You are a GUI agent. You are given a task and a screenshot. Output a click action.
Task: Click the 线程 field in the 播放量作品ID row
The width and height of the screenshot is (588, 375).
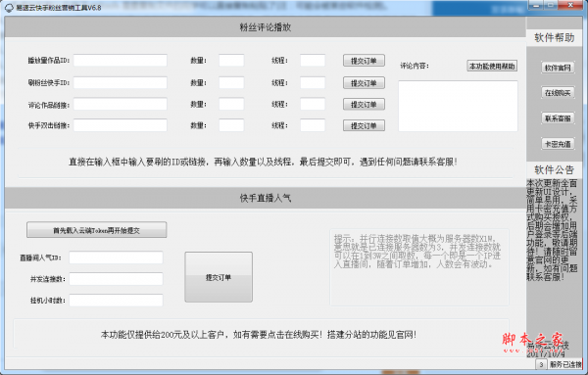pos(313,61)
